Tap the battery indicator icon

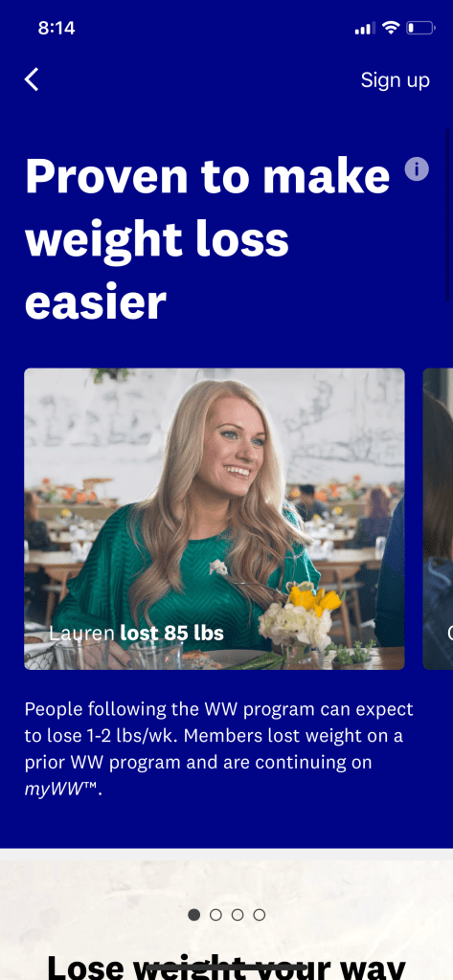(420, 28)
